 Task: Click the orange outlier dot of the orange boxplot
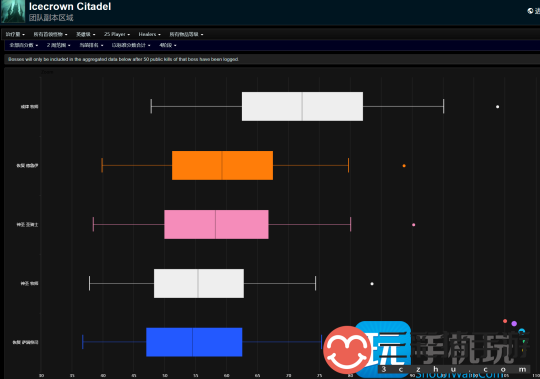(x=404, y=166)
